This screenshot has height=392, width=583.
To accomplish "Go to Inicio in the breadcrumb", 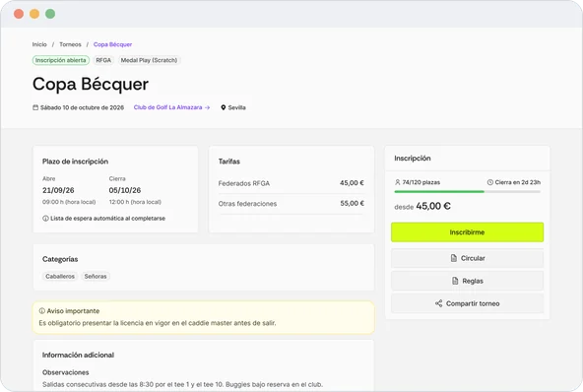I will (x=39, y=44).
